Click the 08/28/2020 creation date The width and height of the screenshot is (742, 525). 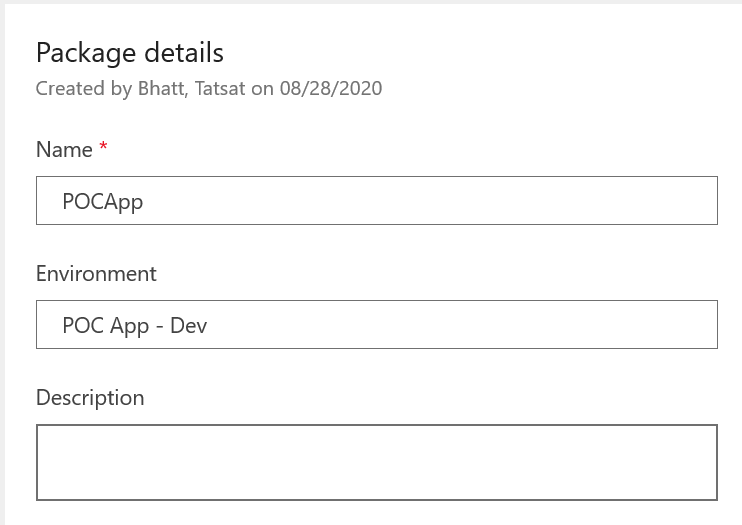[331, 89]
